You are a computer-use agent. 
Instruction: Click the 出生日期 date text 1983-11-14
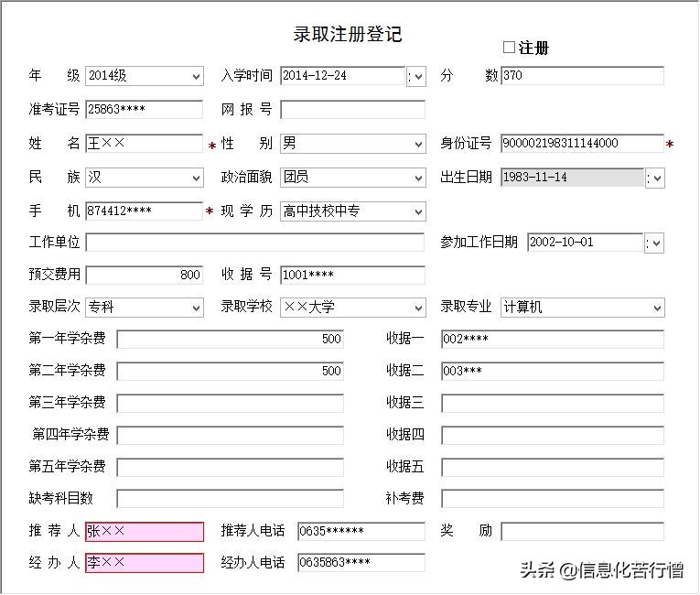click(534, 177)
